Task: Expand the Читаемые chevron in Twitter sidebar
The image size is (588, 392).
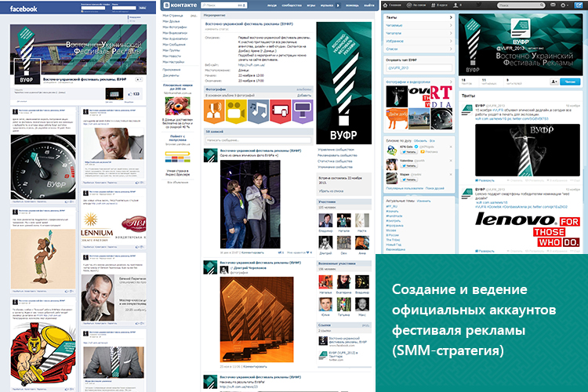Action: tap(450, 25)
